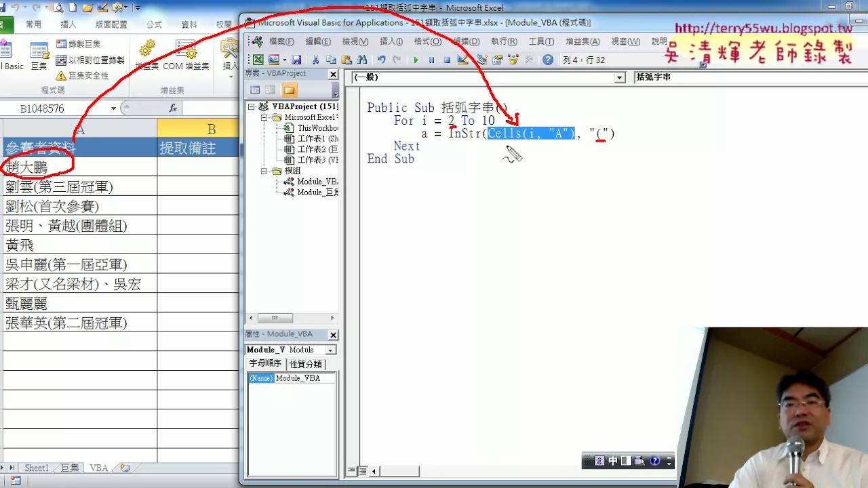Click the Cut scissors icon in VBA toolbar

[x=315, y=60]
